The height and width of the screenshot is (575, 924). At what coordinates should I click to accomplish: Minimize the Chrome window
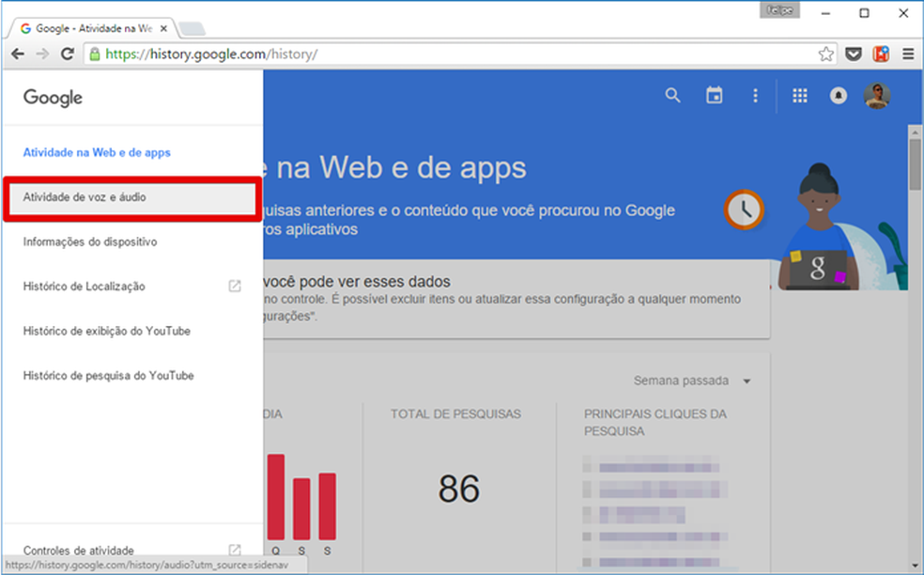825,13
